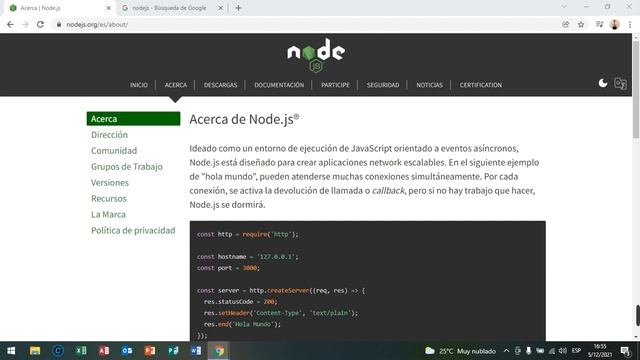Open Publisher from the taskbar
The image size is (640, 360).
173,351
